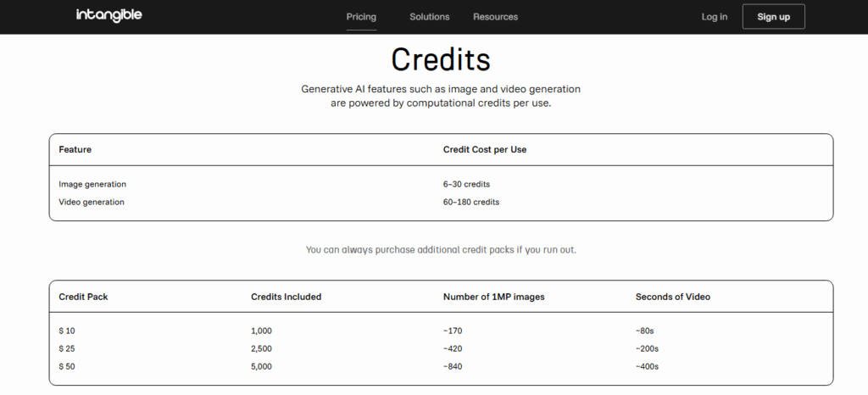The height and width of the screenshot is (395, 868).
Task: Select the Video generation row label
Action: coord(92,203)
